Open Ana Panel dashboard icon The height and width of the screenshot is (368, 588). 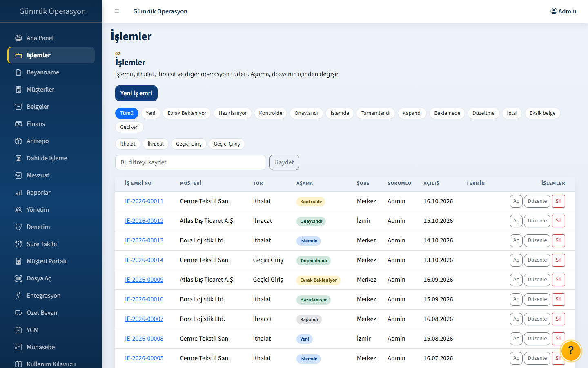(x=18, y=38)
